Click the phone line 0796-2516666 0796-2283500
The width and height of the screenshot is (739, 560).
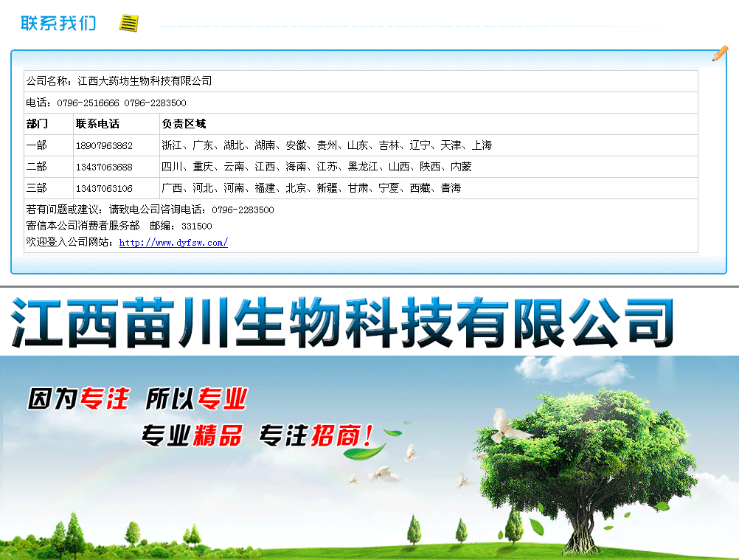click(361, 103)
